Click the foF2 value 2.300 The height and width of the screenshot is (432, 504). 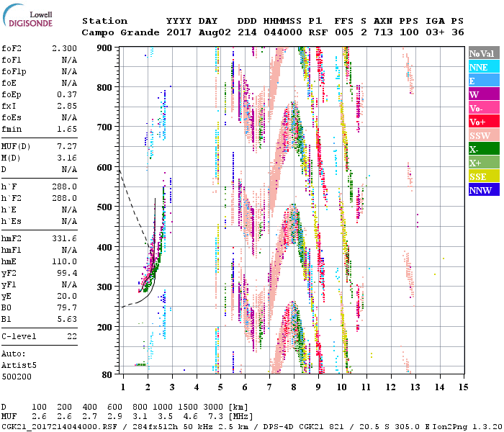coord(63,48)
